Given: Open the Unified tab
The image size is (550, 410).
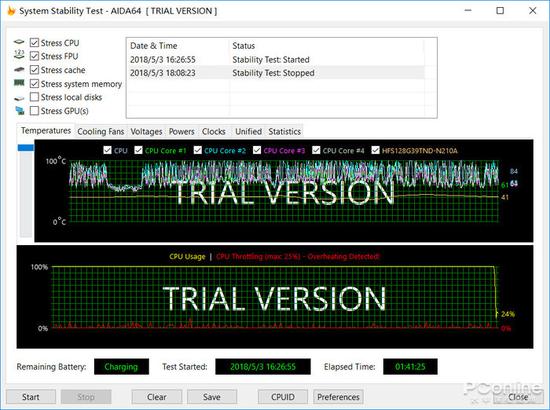Looking at the screenshot, I should coord(248,132).
